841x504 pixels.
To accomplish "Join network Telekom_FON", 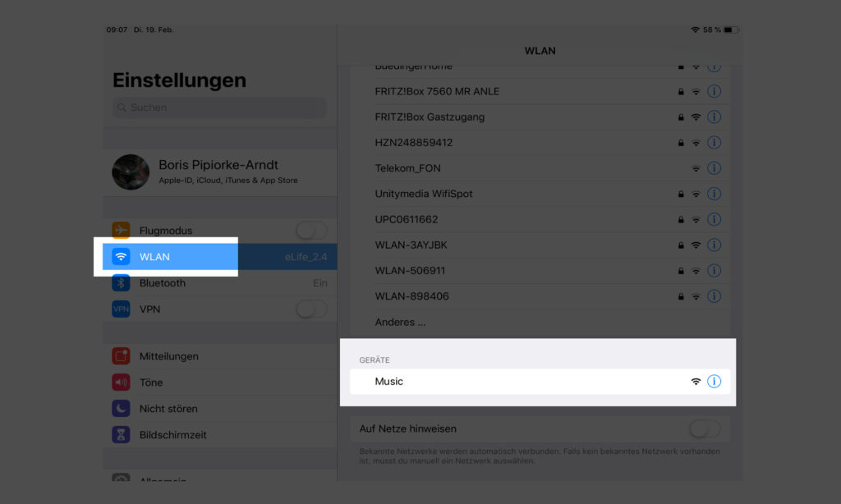I will coord(540,168).
